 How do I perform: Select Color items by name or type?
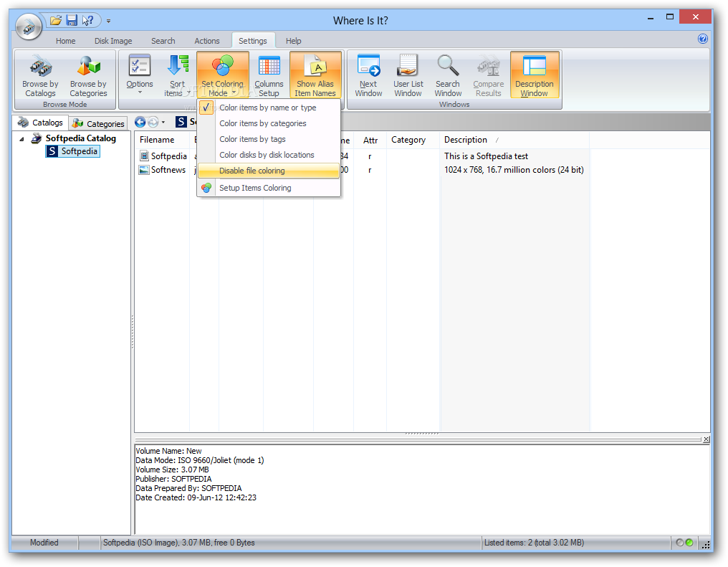coord(269,108)
